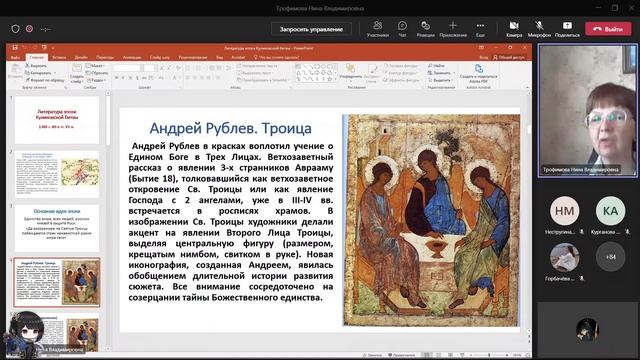Open the Файл tab in PowerPoint

[15, 58]
